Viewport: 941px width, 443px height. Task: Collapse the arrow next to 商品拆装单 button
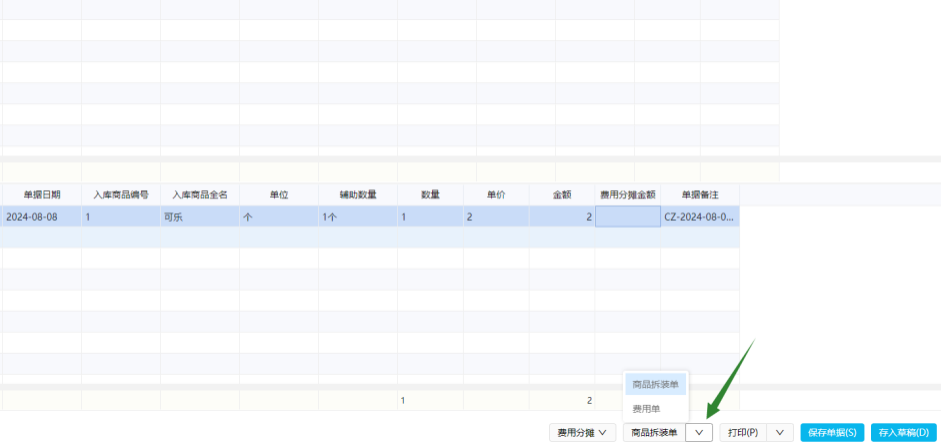(699, 433)
